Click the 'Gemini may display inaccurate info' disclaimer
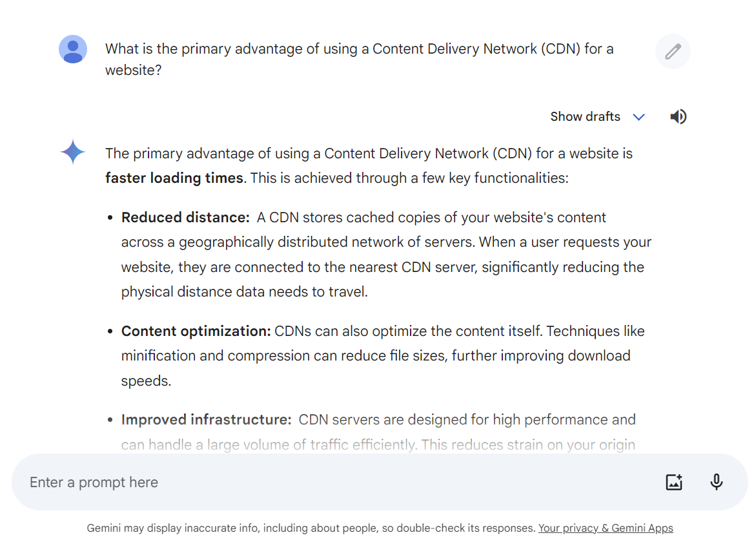The image size is (756, 544). [x=311, y=528]
